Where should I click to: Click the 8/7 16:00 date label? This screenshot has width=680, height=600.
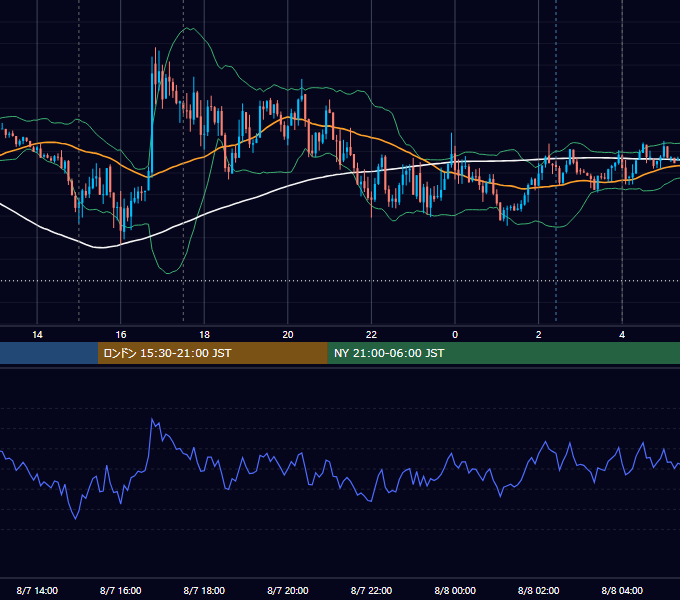(121, 590)
